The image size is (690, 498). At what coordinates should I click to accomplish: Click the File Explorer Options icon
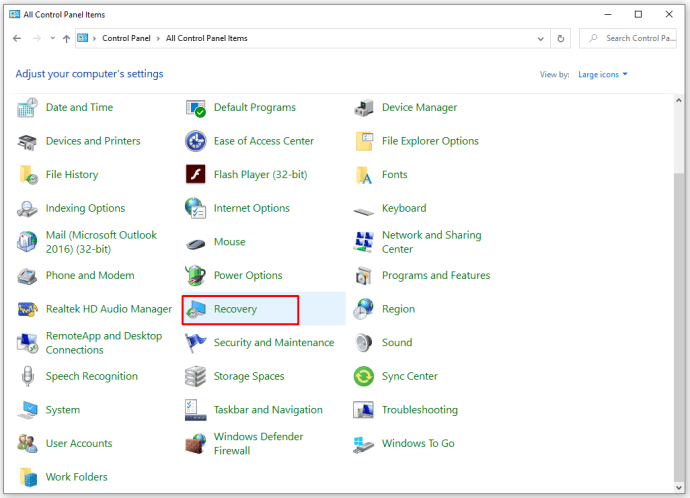[363, 141]
